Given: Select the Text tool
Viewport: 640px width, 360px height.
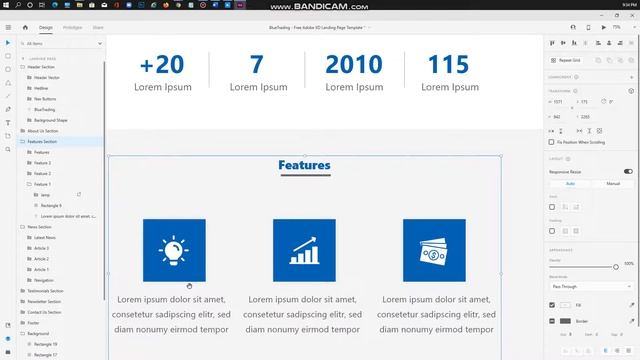Looking at the screenshot, I should (x=8, y=122).
